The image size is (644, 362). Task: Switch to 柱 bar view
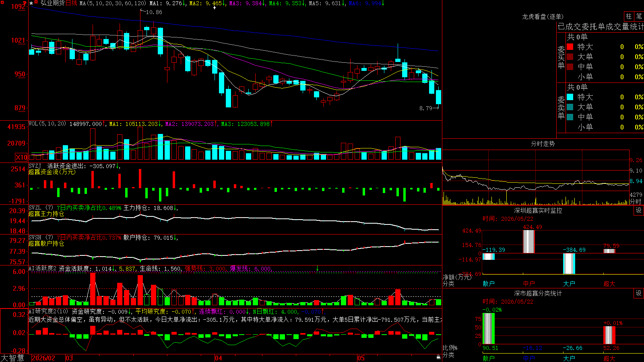click(629, 16)
